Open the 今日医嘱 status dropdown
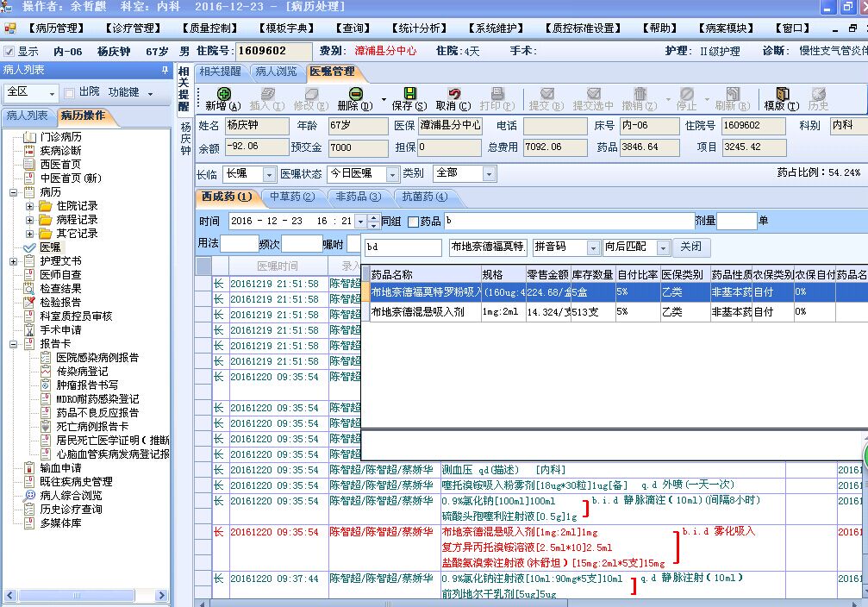Image resolution: width=868 pixels, height=607 pixels. (392, 174)
